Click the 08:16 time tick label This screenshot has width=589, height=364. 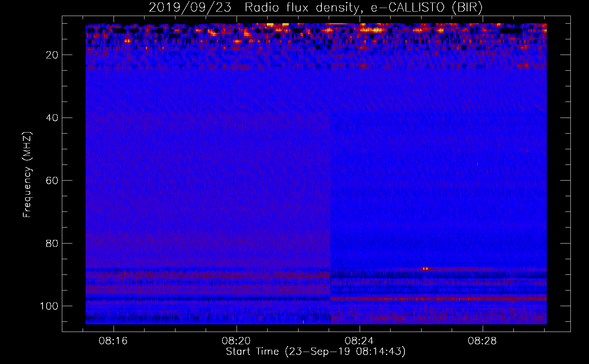[113, 341]
